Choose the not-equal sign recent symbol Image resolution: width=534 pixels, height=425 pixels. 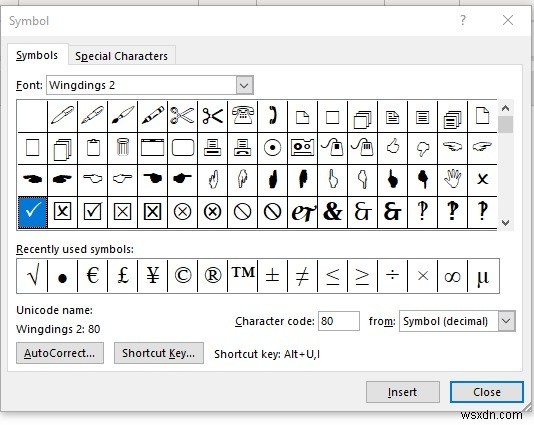(x=302, y=276)
